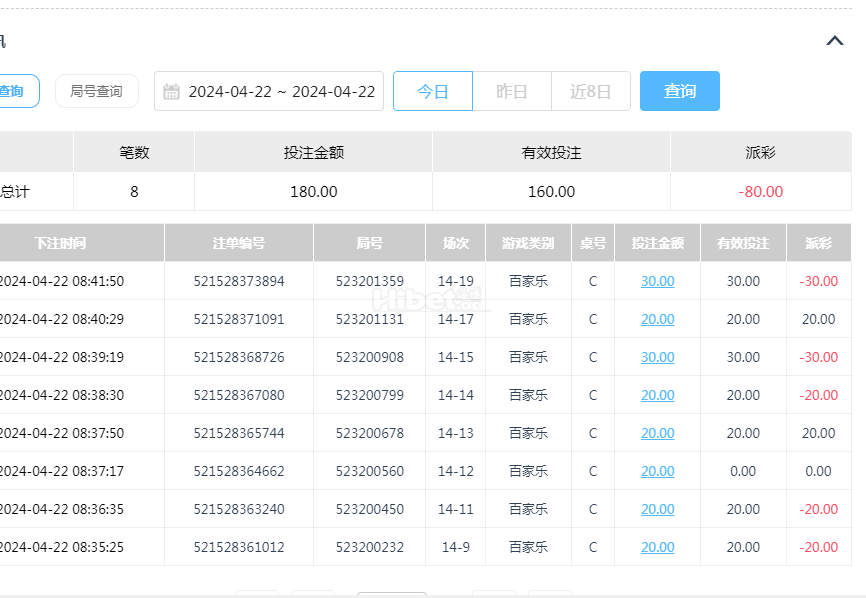The image size is (866, 598).
Task: Open the 20.00 bet link for round 14-9
Action: tap(657, 547)
